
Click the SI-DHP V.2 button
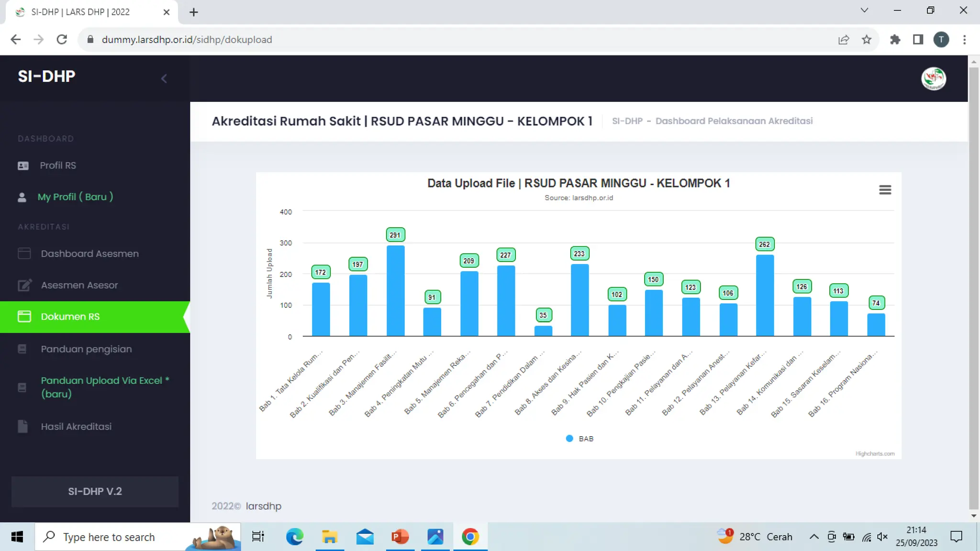click(x=95, y=491)
